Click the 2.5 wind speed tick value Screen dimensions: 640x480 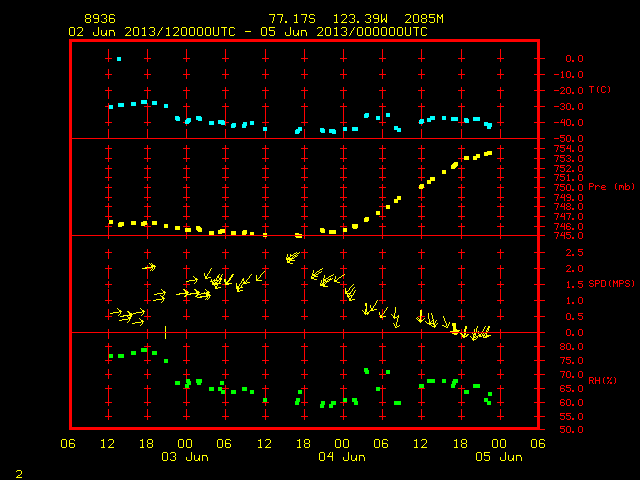click(x=574, y=253)
